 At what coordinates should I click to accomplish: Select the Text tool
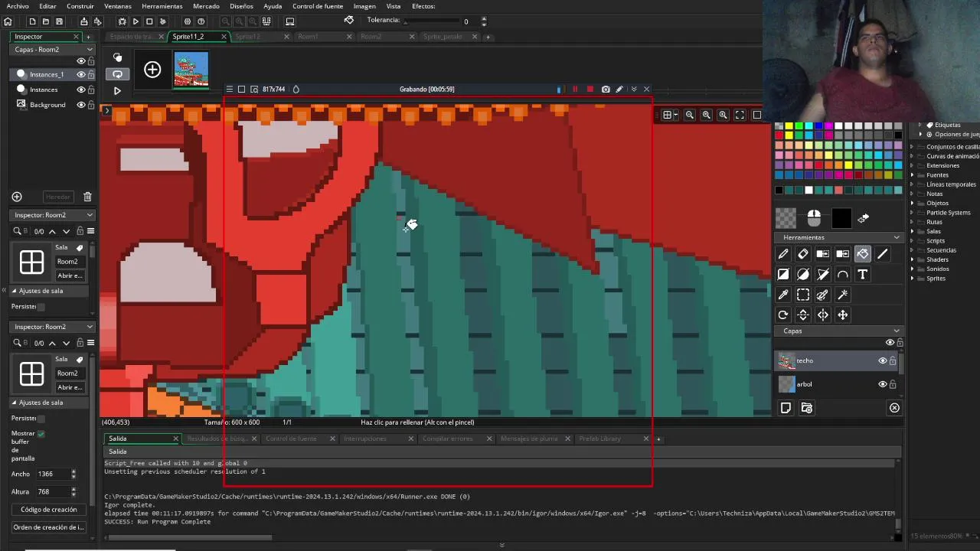[x=863, y=274]
